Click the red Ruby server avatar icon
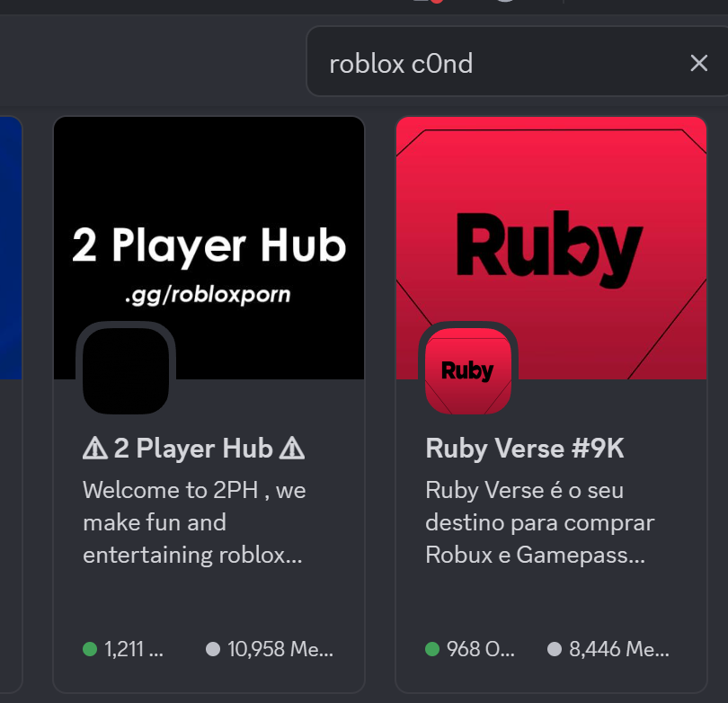728x703 pixels. tap(468, 370)
